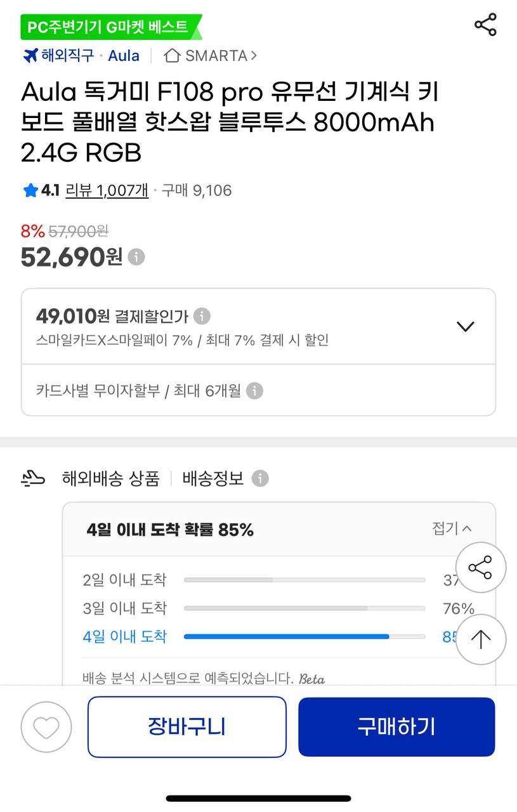Tap the info icon beside 52,690원 price
The height and width of the screenshot is (812, 517).
[136, 257]
